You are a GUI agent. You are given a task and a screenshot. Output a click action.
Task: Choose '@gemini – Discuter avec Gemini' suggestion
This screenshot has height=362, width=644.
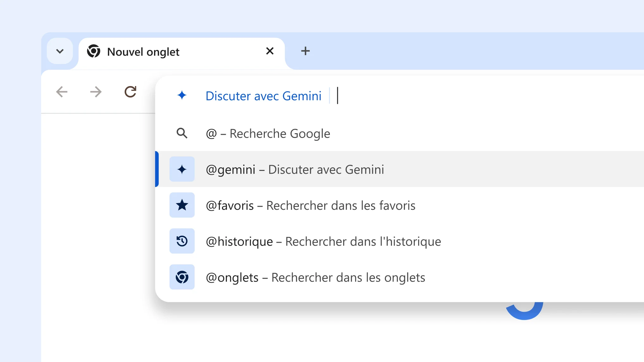pyautogui.click(x=295, y=170)
